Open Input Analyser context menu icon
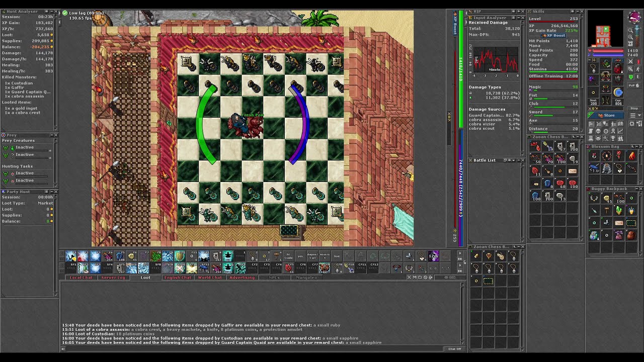644x362 pixels. 513,18
